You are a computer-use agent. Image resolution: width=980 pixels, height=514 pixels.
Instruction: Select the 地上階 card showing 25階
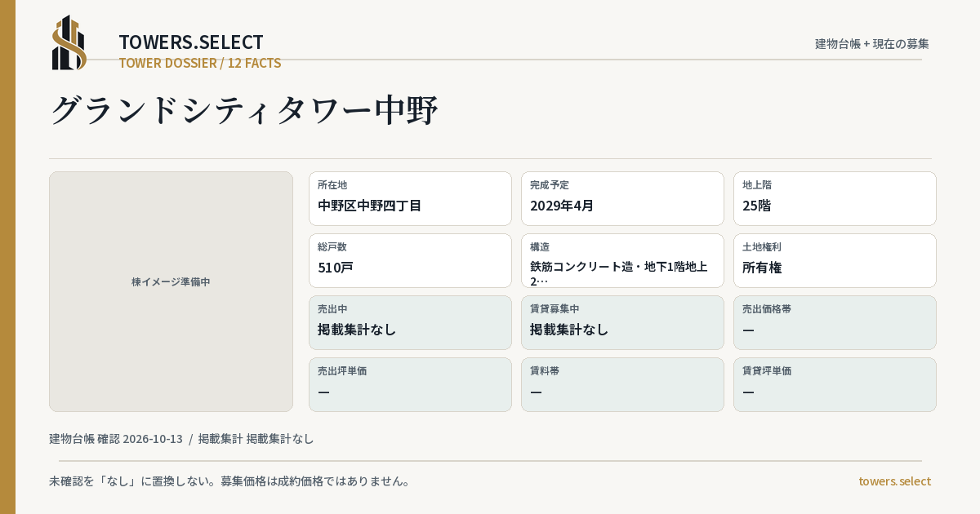tap(835, 198)
